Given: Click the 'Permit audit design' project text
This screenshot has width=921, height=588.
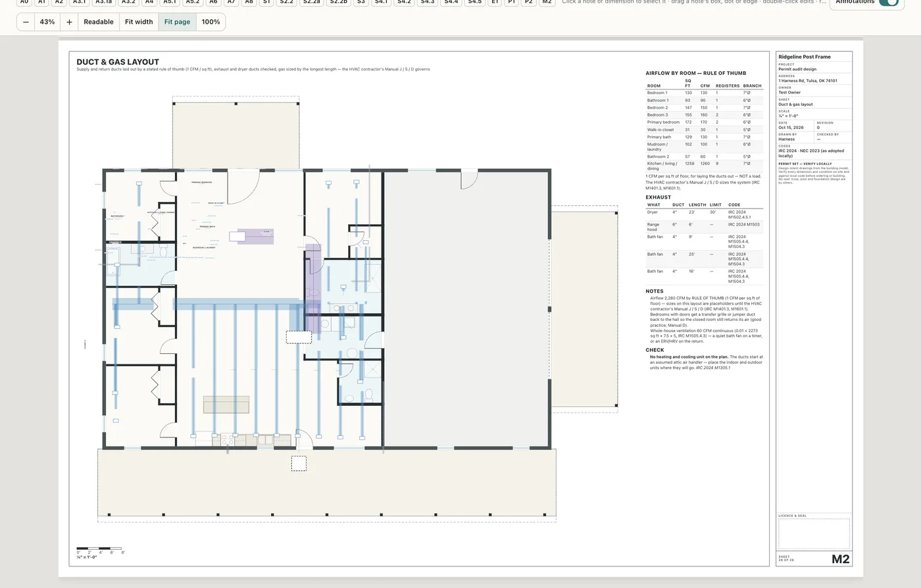Looking at the screenshot, I should tap(797, 69).
